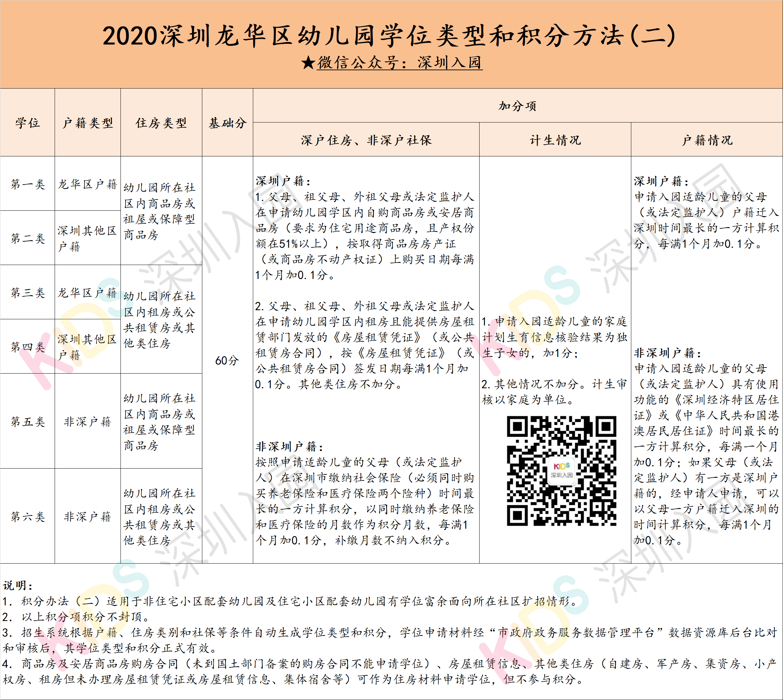Click the 基础分 column header

point(227,123)
